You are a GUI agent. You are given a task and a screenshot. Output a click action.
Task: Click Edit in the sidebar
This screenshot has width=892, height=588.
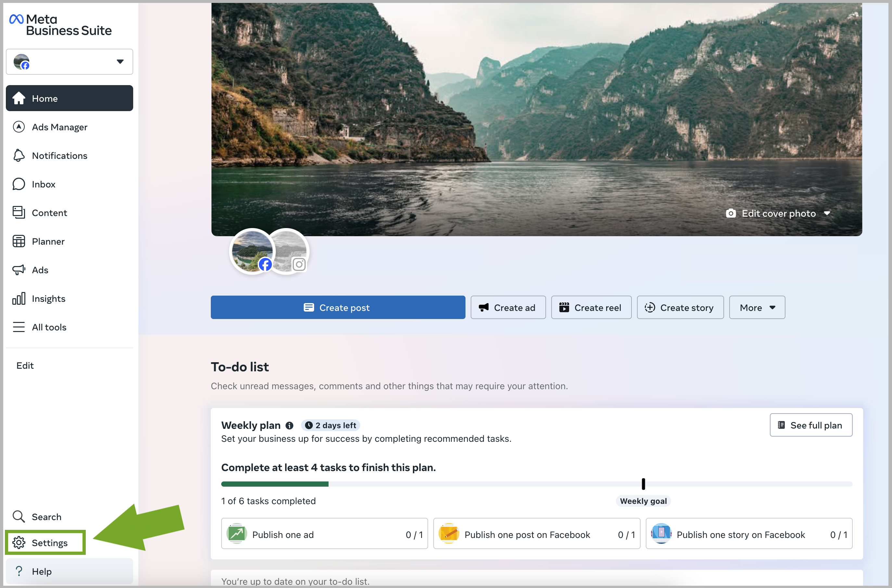[25, 365]
